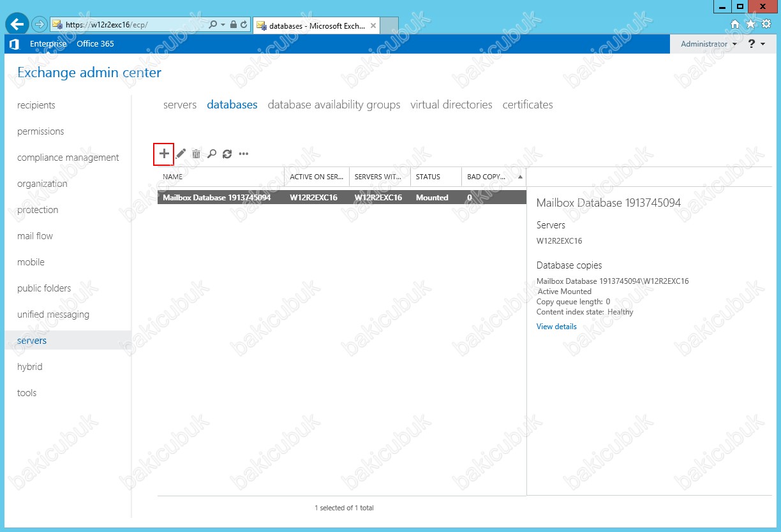Open tools section

tap(27, 393)
